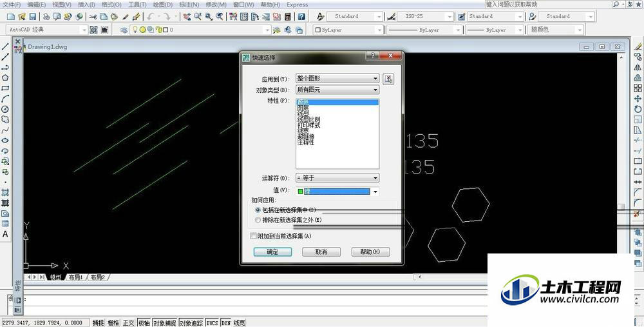The height and width of the screenshot is (327, 644).
Task: Toggle 捕捉 snap mode in status bar
Action: 98,323
